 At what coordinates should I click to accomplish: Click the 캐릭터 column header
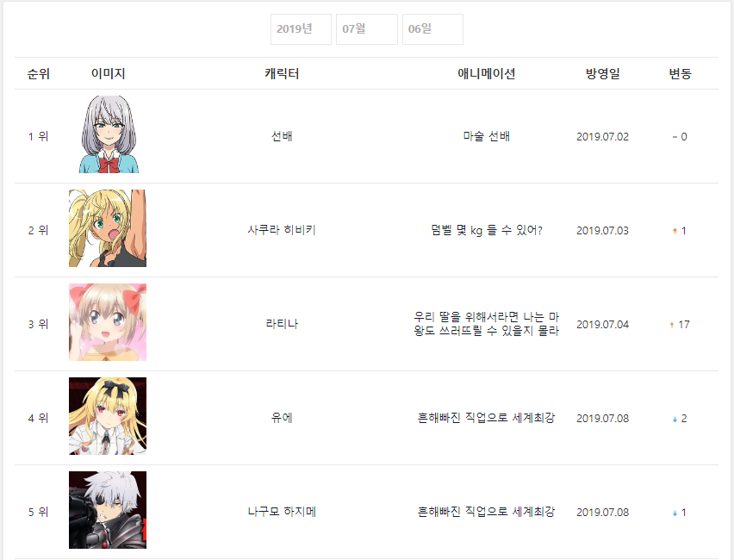click(x=282, y=73)
